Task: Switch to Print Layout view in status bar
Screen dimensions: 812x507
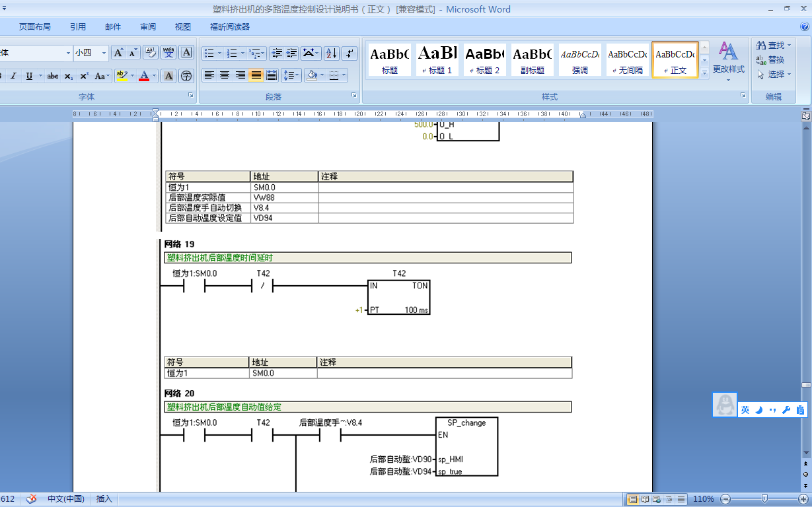Action: (634, 498)
